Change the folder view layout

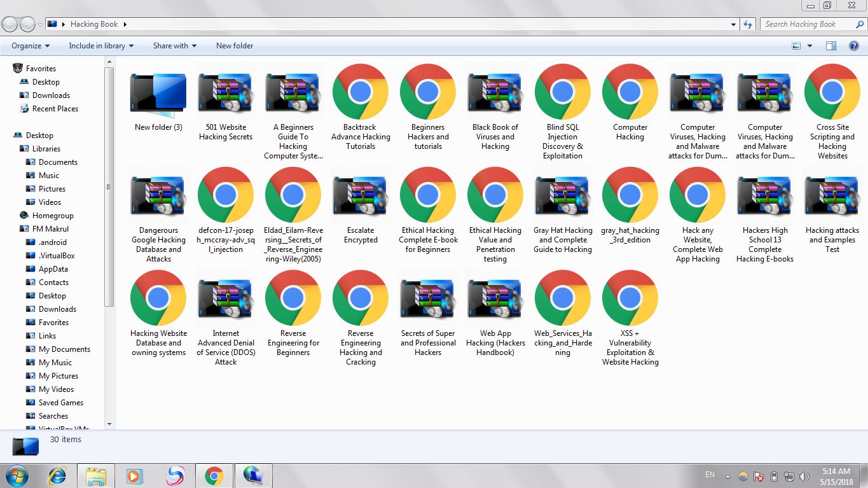pyautogui.click(x=796, y=46)
